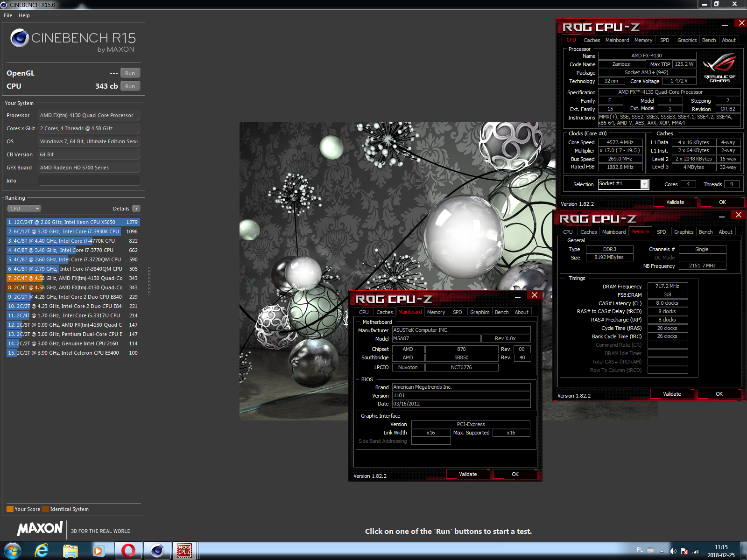This screenshot has height=560, width=747.
Task: Open CPU tab in CPU-Z Memory window
Action: (568, 232)
